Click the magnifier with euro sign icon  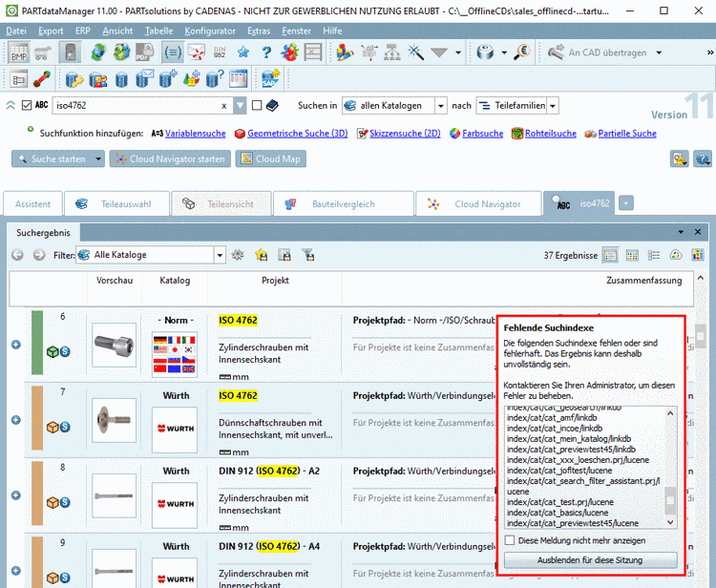(521, 52)
